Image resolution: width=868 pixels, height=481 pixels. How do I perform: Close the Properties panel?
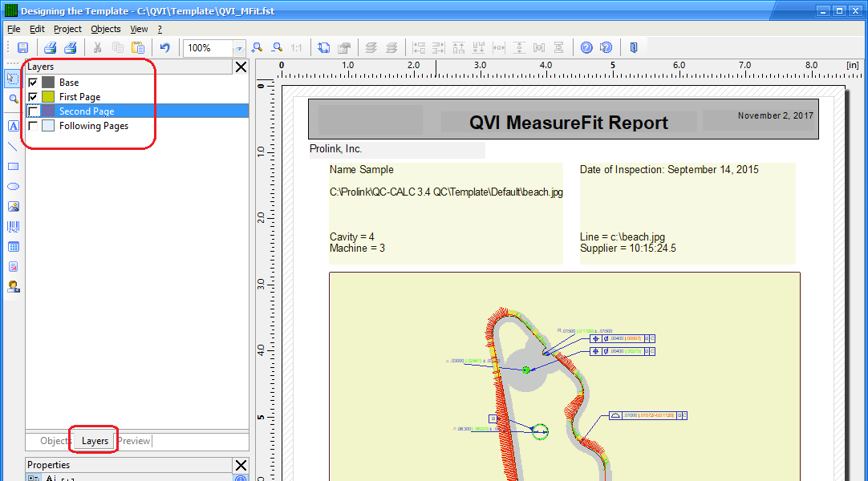pos(241,465)
